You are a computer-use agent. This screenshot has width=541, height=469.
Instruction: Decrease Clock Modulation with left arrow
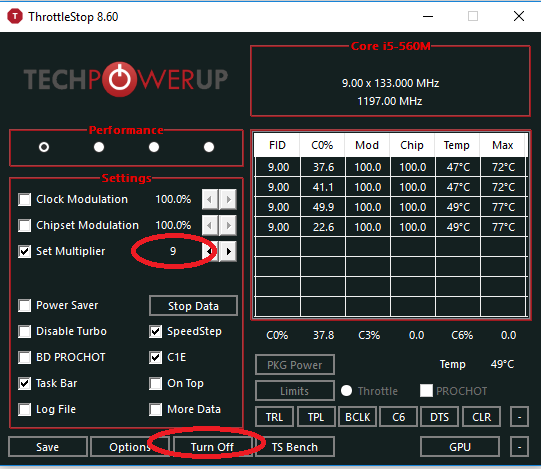[x=210, y=199]
